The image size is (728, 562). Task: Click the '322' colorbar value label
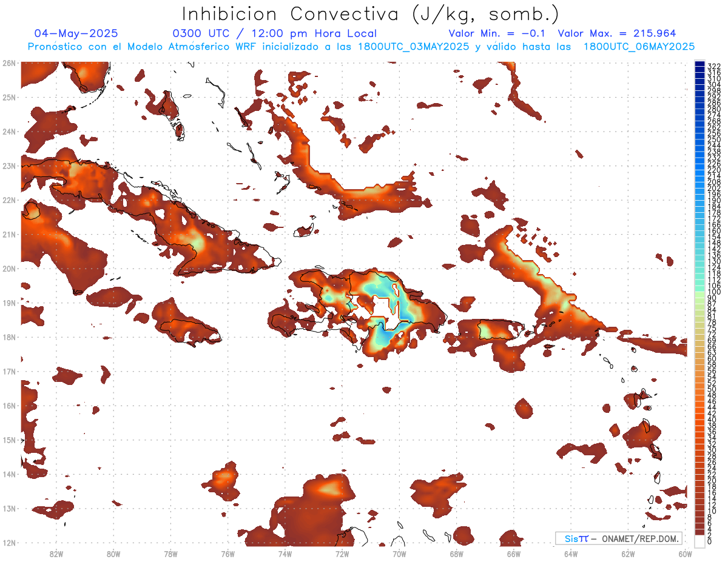click(x=714, y=66)
